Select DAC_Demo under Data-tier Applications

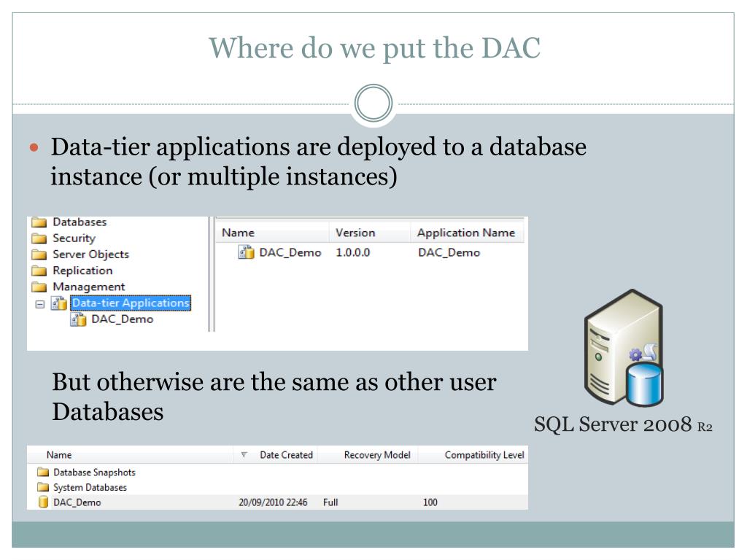pos(123,319)
